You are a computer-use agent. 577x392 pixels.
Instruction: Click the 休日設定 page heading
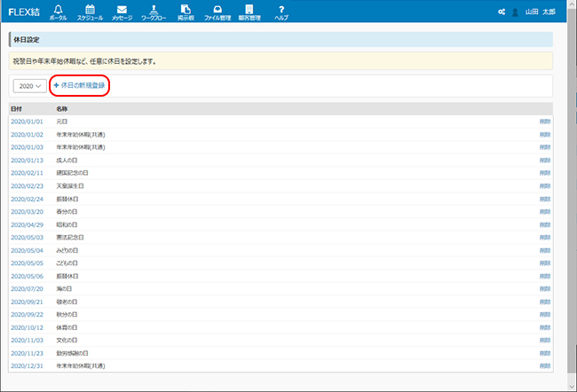(x=27, y=40)
